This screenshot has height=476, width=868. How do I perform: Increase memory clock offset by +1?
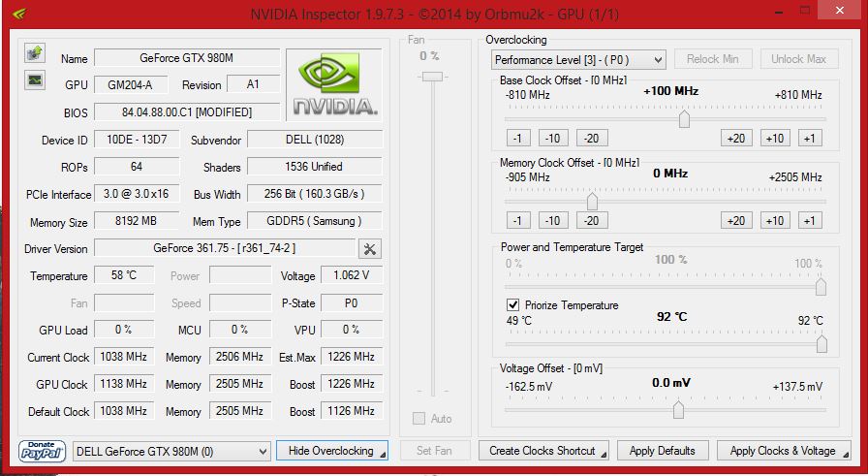810,220
